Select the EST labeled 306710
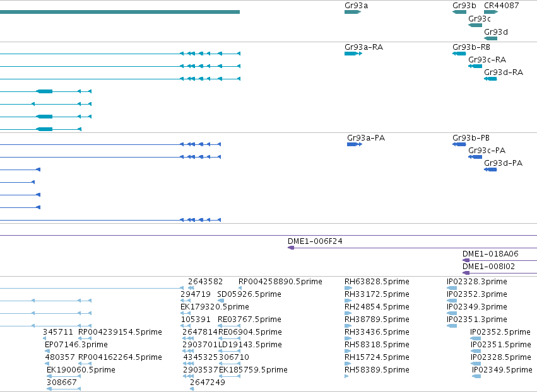Screen dimensions: 537x392 (x=234, y=357)
